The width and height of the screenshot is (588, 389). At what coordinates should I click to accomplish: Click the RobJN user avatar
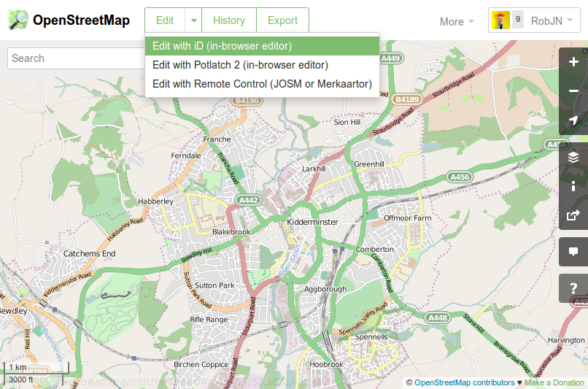(x=500, y=20)
